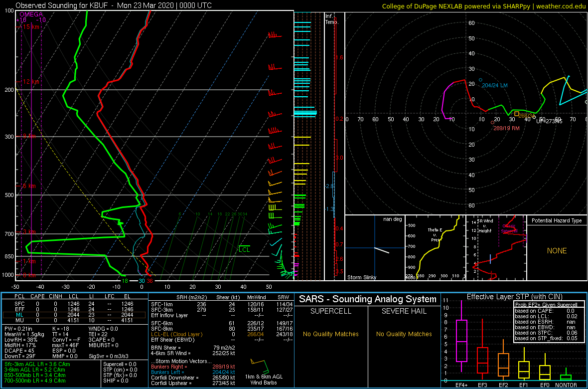The width and height of the screenshot is (588, 389).
Task: Select the Storm Slinky plot
Action: (374, 248)
